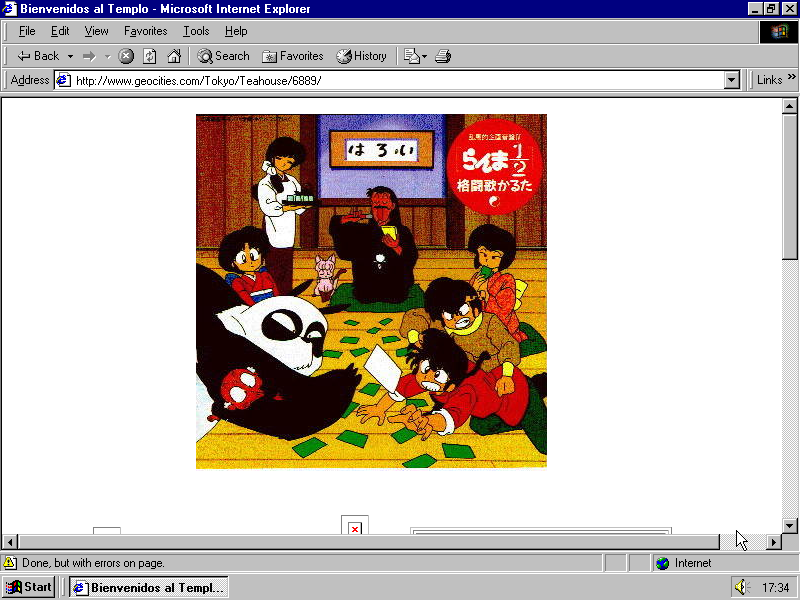
Task: Close the Internet Explorer window
Action: 788,9
